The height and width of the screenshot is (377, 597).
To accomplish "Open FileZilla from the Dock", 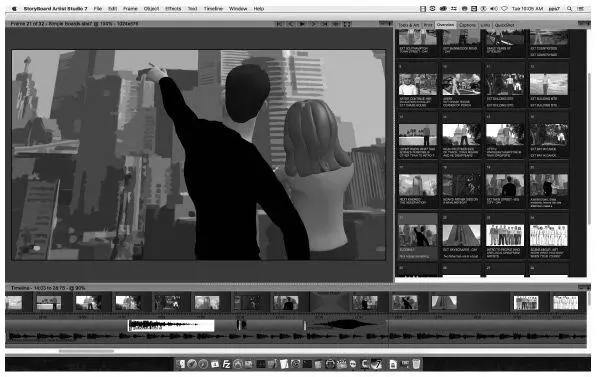I will click(226, 364).
